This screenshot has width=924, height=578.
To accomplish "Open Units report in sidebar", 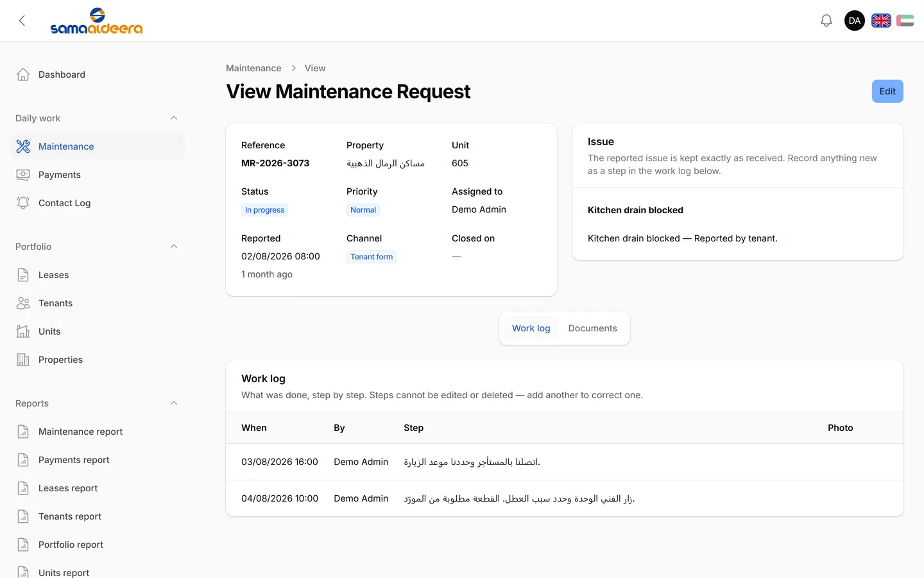I will (98, 572).
